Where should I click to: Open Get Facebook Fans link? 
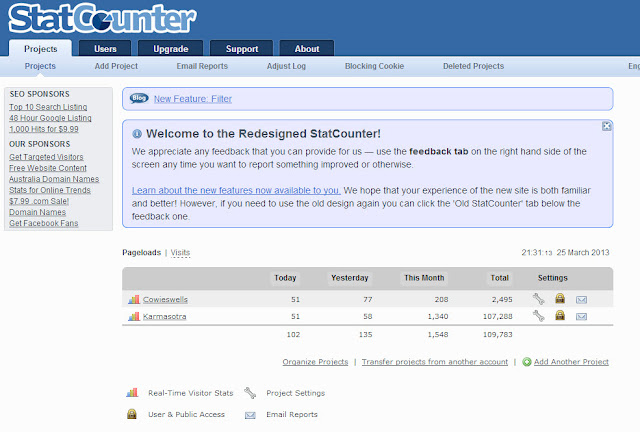[x=44, y=223]
